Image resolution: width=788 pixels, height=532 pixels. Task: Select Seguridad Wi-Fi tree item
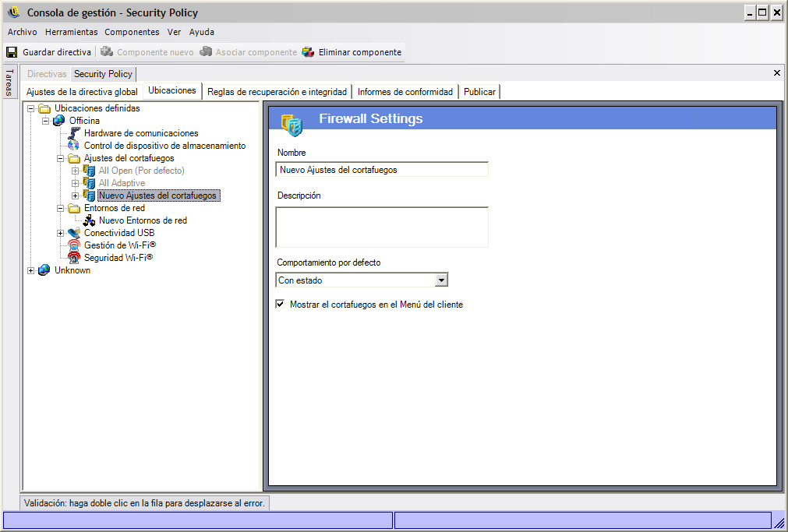point(118,258)
